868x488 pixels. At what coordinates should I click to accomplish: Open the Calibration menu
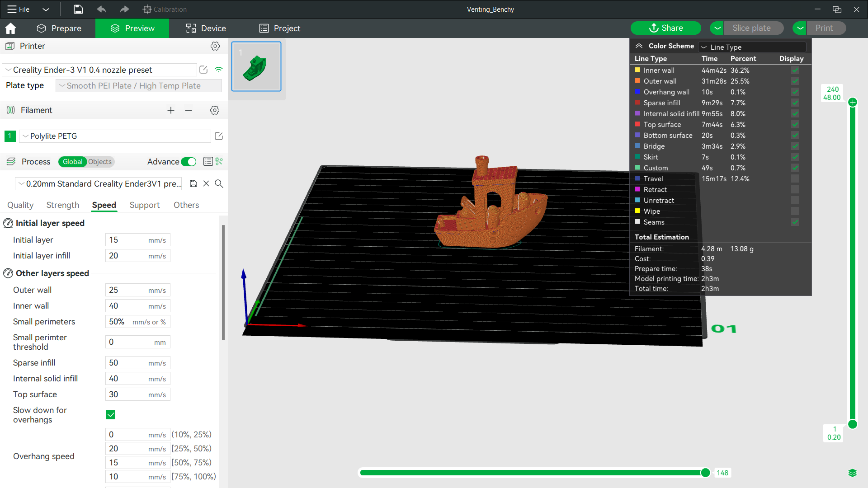click(165, 9)
